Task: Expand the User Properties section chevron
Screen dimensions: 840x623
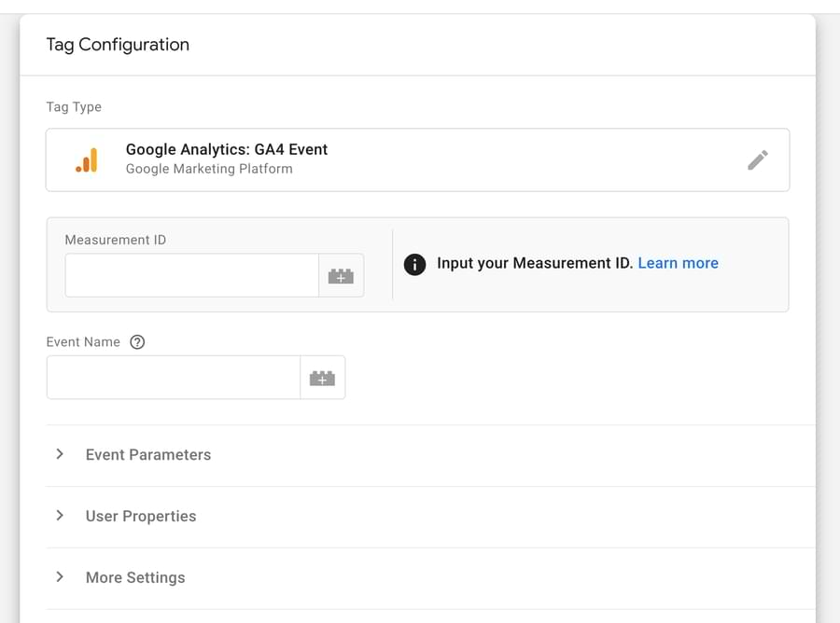Action: [x=60, y=516]
